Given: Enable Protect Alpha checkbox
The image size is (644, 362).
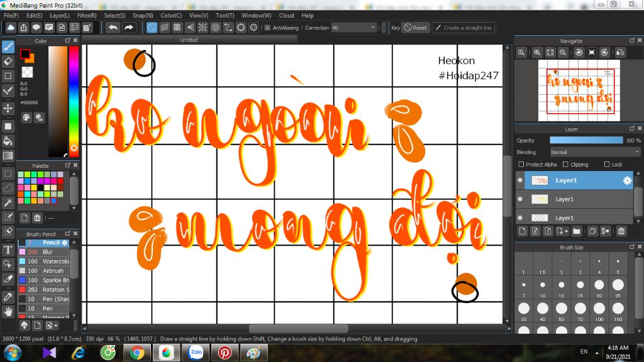Looking at the screenshot, I should [521, 164].
